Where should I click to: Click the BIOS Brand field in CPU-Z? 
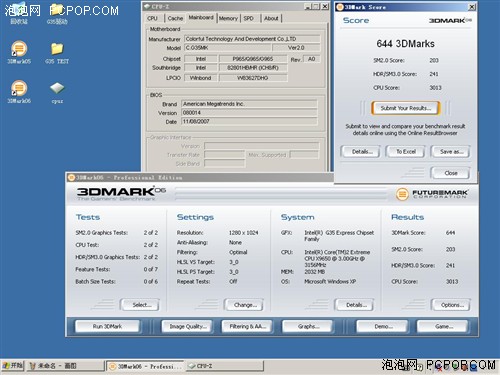pos(249,104)
